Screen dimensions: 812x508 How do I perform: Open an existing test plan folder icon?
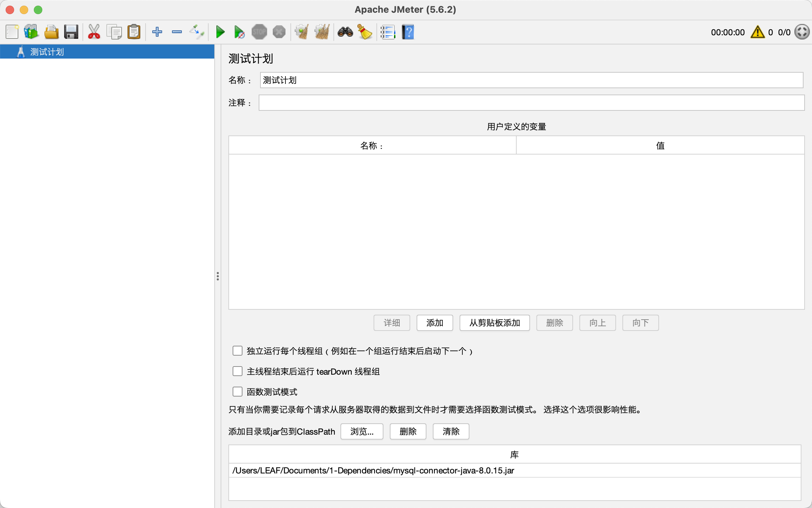tap(51, 32)
